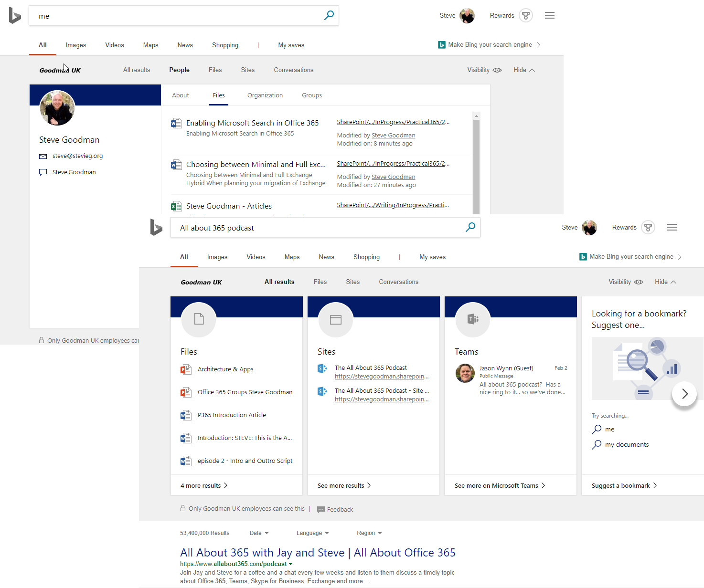The image size is (704, 588).
Task: Open SharePoint path link for Enabling Microsoft Search
Action: point(393,122)
